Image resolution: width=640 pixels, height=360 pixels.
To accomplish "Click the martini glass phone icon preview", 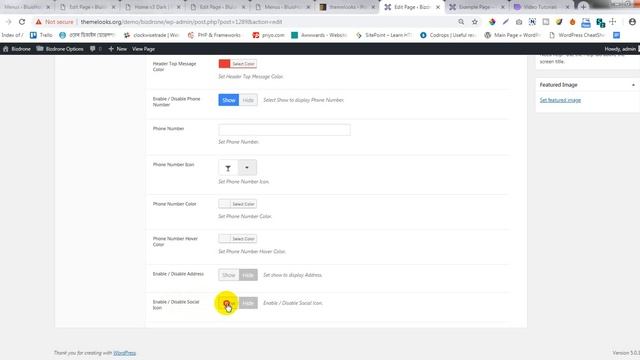I will [228, 168].
